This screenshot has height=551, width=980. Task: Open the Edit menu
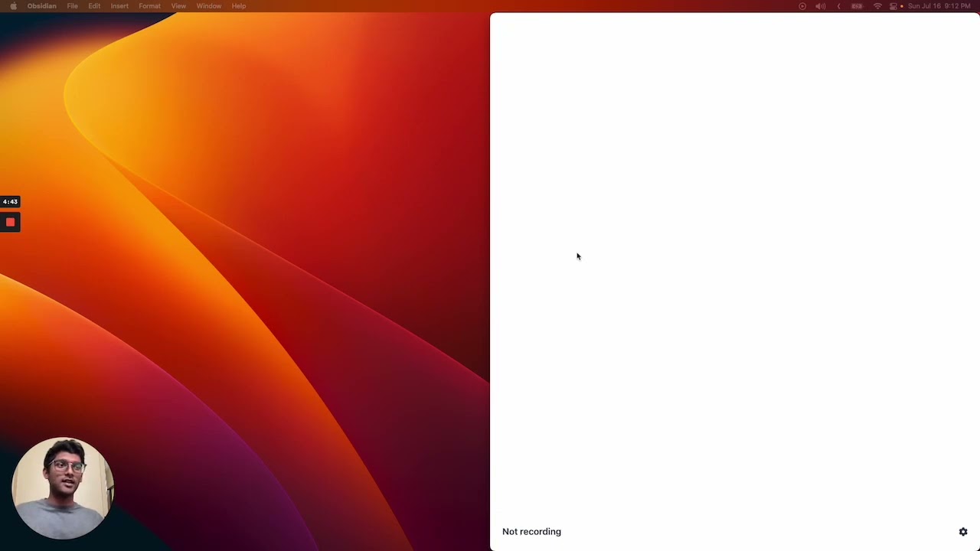(x=94, y=6)
